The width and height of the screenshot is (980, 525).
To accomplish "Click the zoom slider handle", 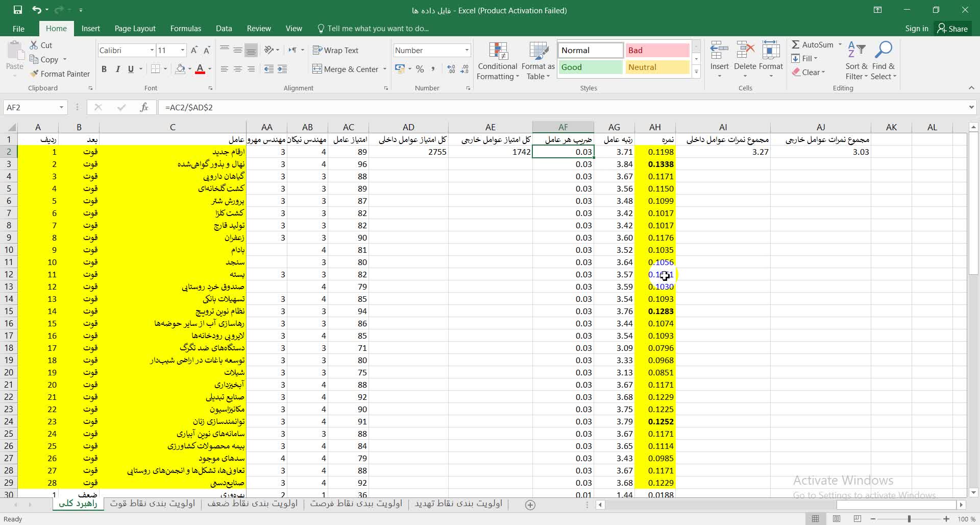I will [909, 519].
